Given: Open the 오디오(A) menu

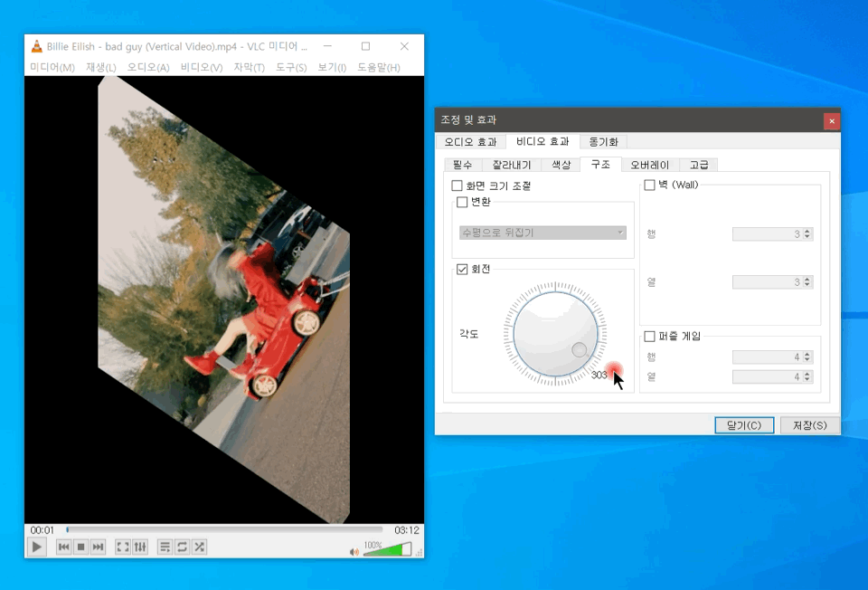Looking at the screenshot, I should (x=148, y=67).
